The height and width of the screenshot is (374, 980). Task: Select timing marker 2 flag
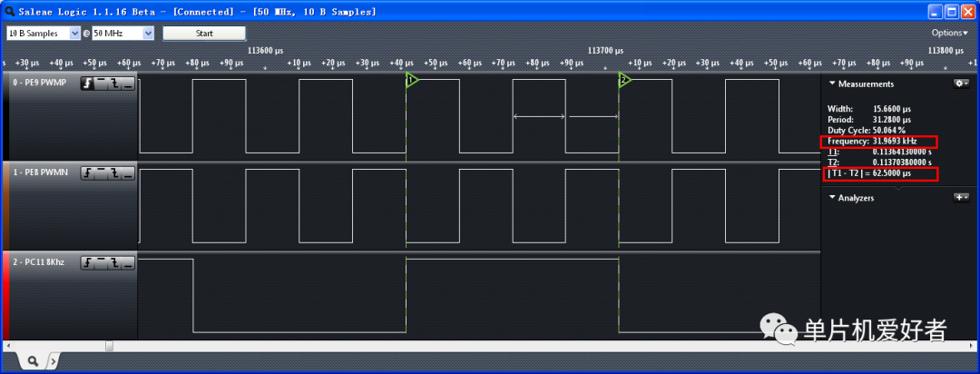[624, 80]
